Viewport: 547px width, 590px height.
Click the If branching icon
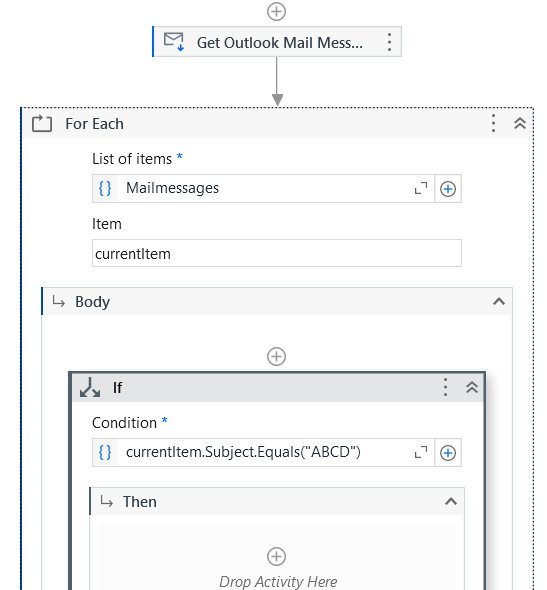pyautogui.click(x=90, y=388)
